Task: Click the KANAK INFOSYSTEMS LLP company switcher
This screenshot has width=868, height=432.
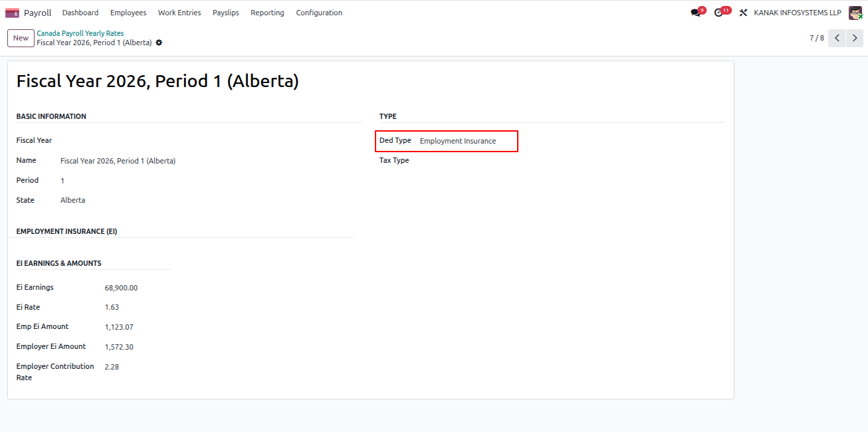Action: coord(798,13)
